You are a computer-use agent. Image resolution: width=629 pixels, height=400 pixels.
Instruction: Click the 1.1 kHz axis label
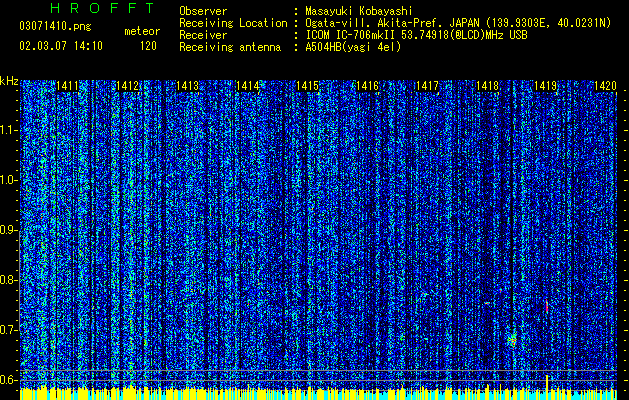[8, 130]
